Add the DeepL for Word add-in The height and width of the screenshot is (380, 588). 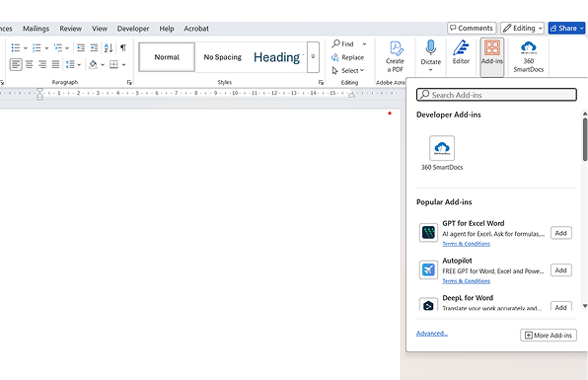[561, 307]
